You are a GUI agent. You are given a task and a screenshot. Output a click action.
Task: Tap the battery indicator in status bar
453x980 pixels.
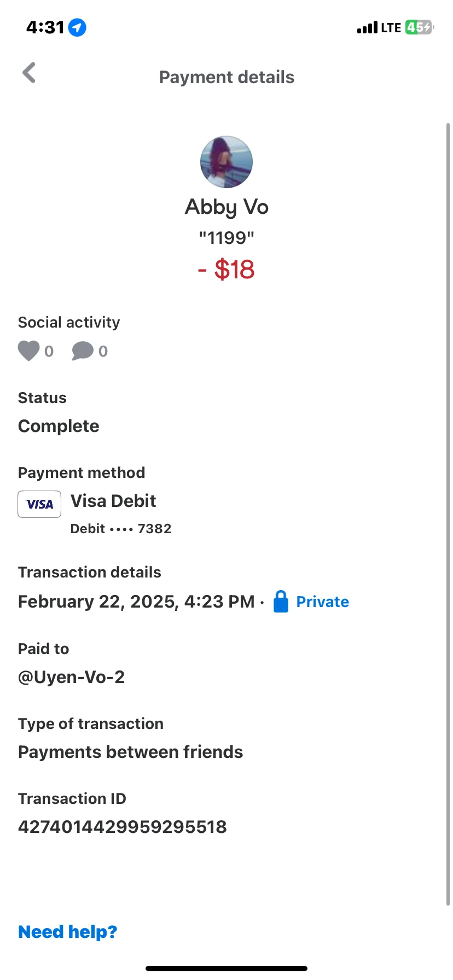pos(419,27)
